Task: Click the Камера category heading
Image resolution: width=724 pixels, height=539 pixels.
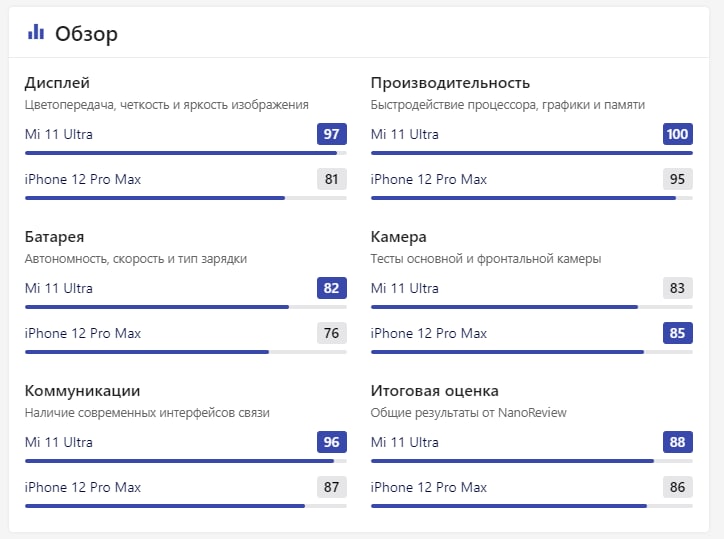Action: [398, 237]
